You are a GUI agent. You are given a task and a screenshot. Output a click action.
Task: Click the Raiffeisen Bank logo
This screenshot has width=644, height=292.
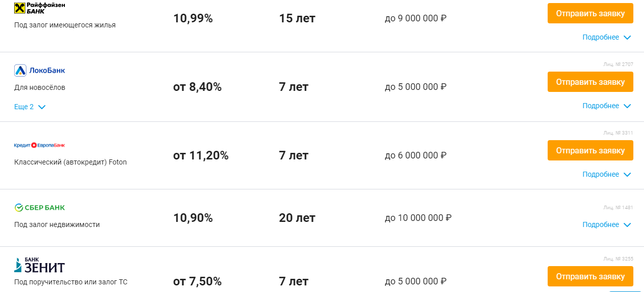click(40, 8)
